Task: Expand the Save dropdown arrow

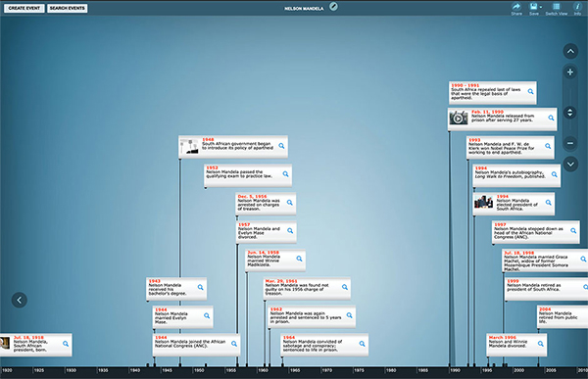Action: click(x=541, y=7)
